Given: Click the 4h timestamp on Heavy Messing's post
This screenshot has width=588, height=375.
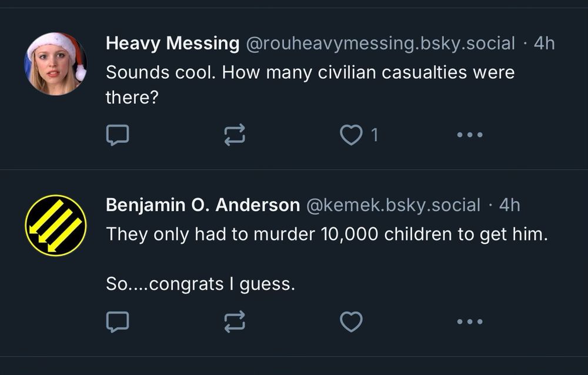Looking at the screenshot, I should click(543, 43).
